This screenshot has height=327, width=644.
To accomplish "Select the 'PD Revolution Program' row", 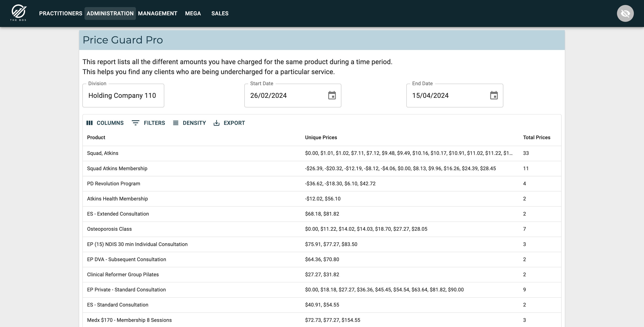I will click(x=322, y=184).
